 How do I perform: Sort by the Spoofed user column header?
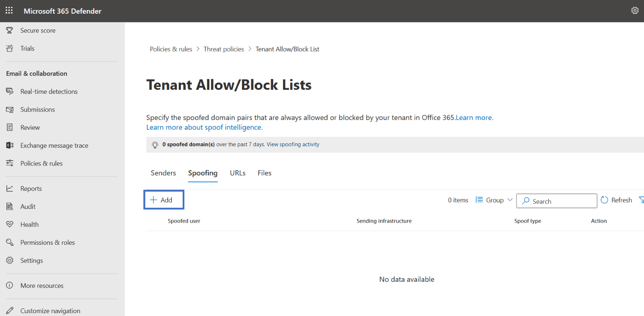pyautogui.click(x=184, y=221)
